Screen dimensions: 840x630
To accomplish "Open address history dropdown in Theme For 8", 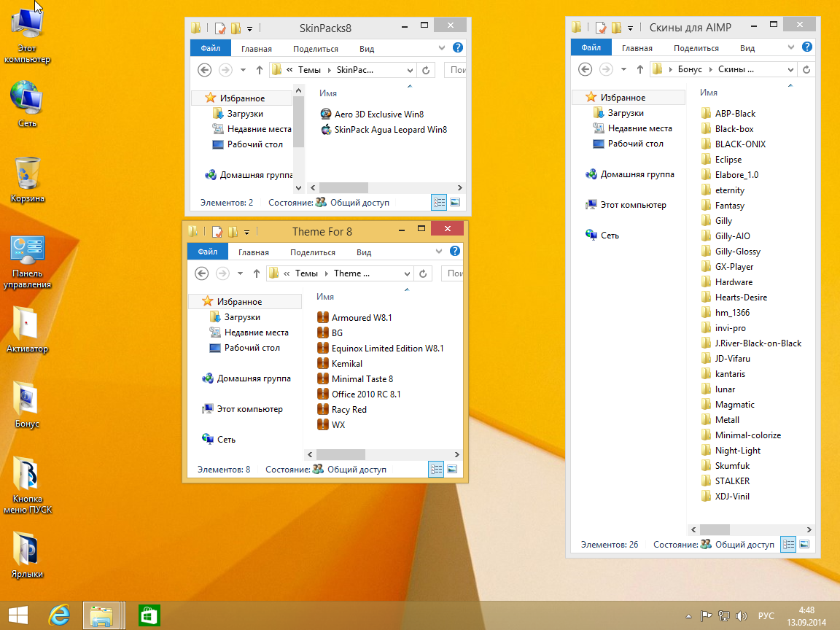I will point(407,273).
